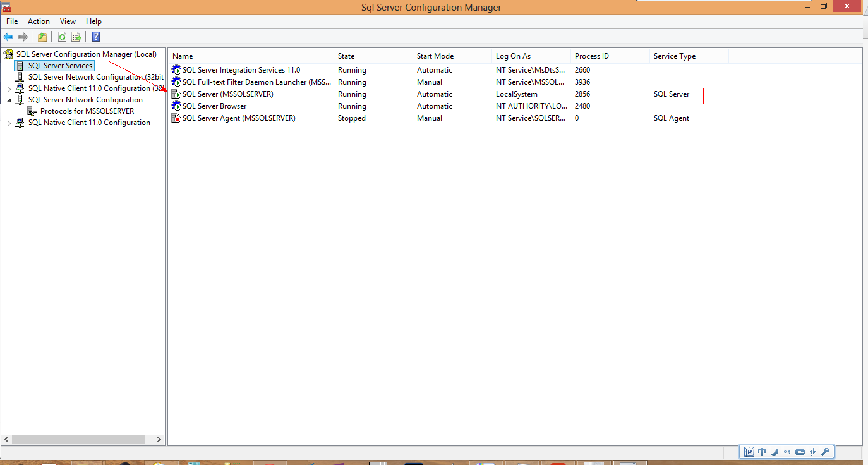Click the app icon in the title bar
The image size is (868, 465).
click(7, 6)
